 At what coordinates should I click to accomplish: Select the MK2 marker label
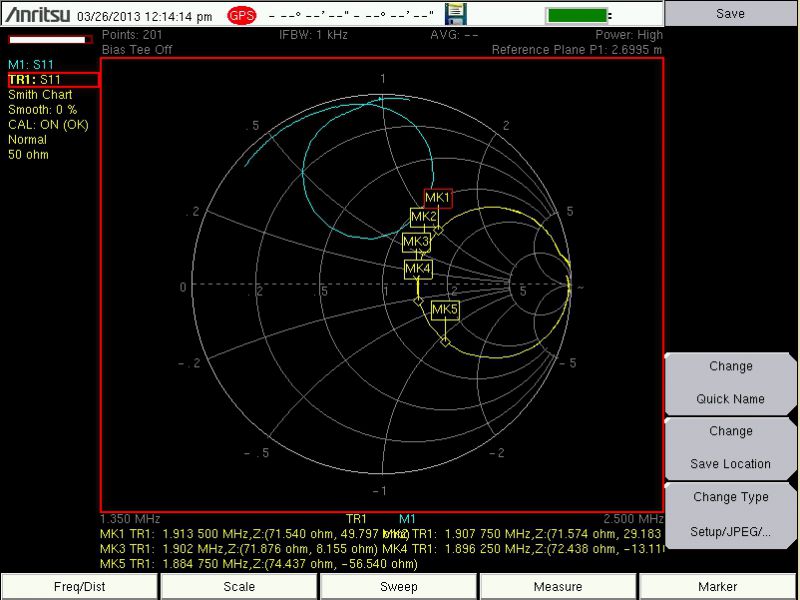tap(424, 217)
